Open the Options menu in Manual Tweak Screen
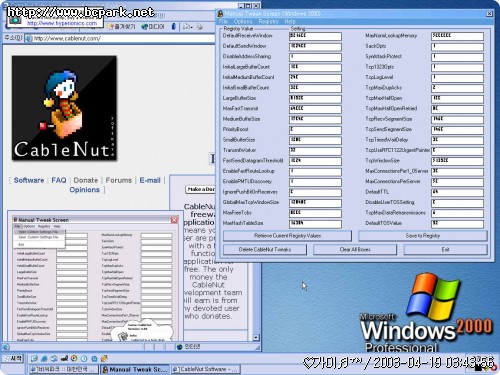The image size is (500, 375). [x=243, y=21]
